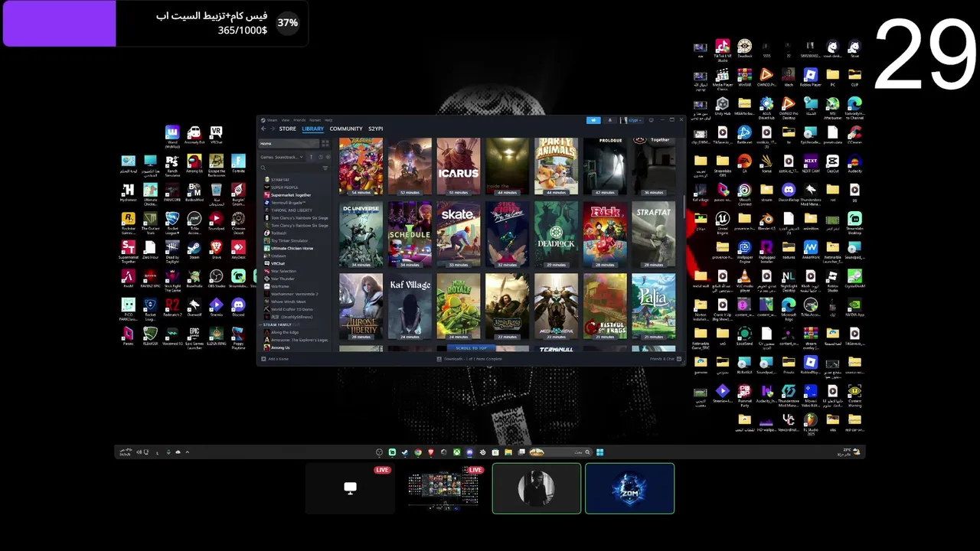The image size is (980, 551).
Task: Open the NZXT CAM desktop icon
Action: (811, 164)
